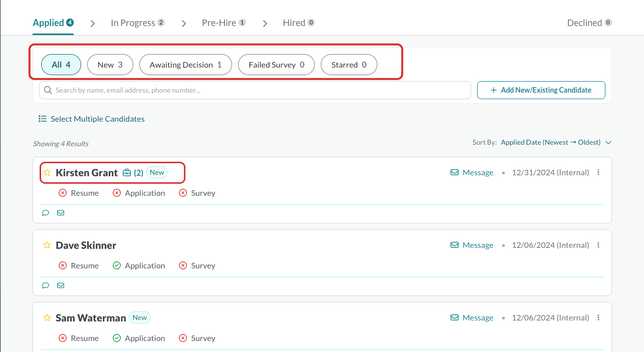The width and height of the screenshot is (644, 352).
Task: Click Resume status icon for Sam Waterman
Action: (63, 338)
